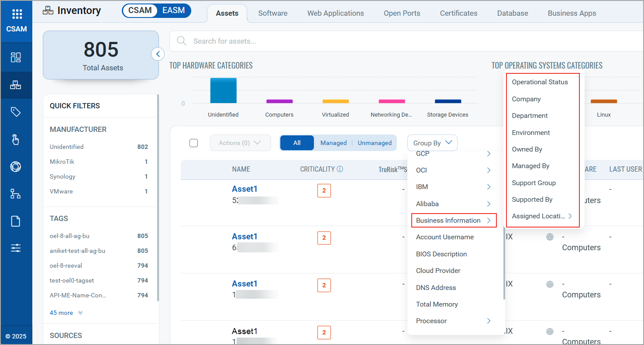Collapse the filters panel with the arrow button
Image resolution: width=644 pixels, height=345 pixels.
(x=158, y=54)
